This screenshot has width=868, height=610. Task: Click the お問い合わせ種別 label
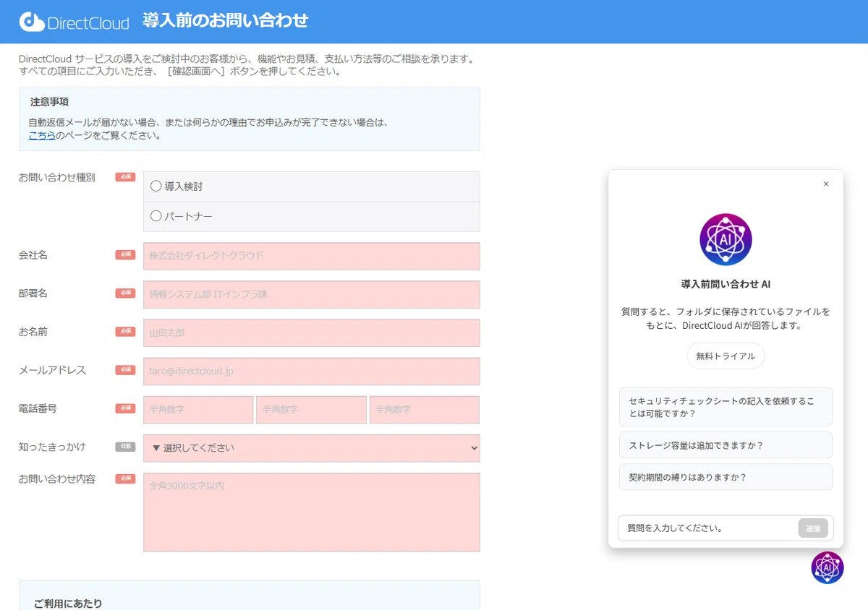click(56, 177)
